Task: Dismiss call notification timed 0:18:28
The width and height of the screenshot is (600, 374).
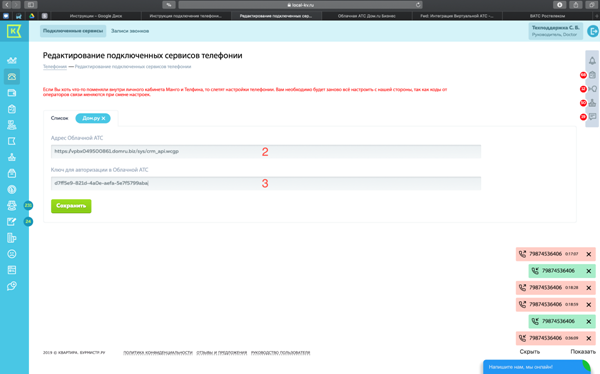Action: pos(589,288)
